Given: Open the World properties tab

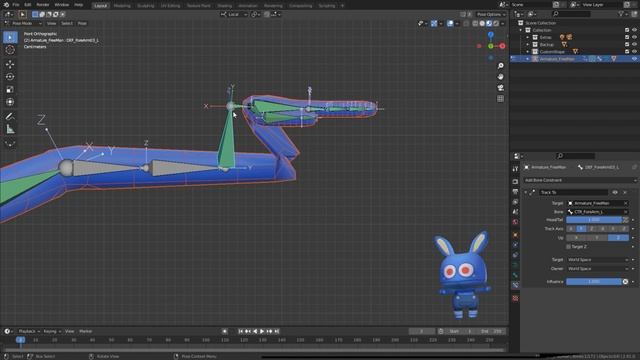Looking at the screenshot, I should click(515, 222).
